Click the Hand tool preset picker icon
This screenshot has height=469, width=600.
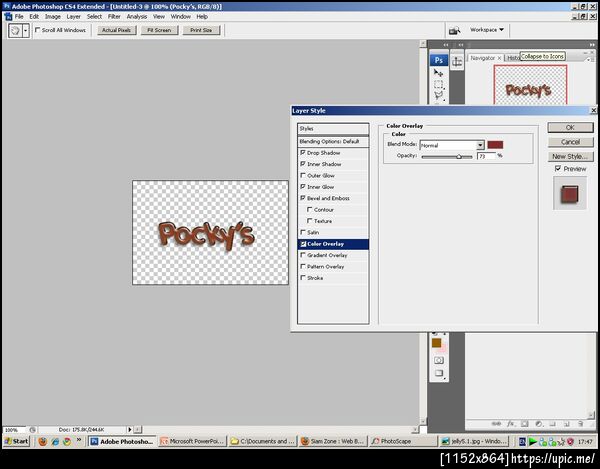pyautogui.click(x=15, y=30)
